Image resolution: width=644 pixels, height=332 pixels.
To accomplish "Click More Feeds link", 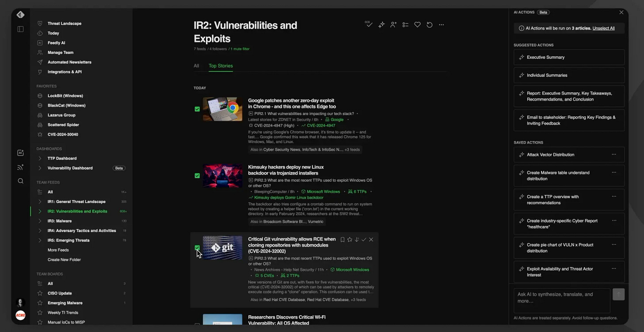I will [58, 250].
